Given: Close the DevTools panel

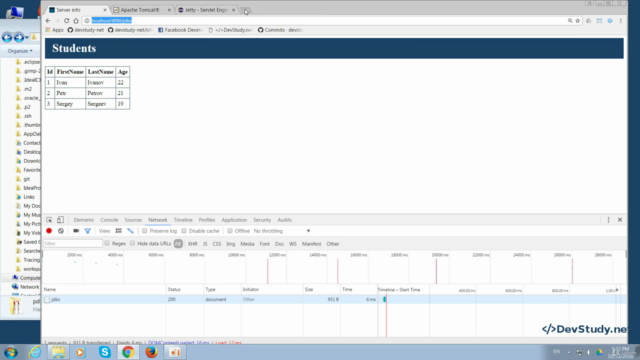Looking at the screenshot, I should (x=620, y=220).
